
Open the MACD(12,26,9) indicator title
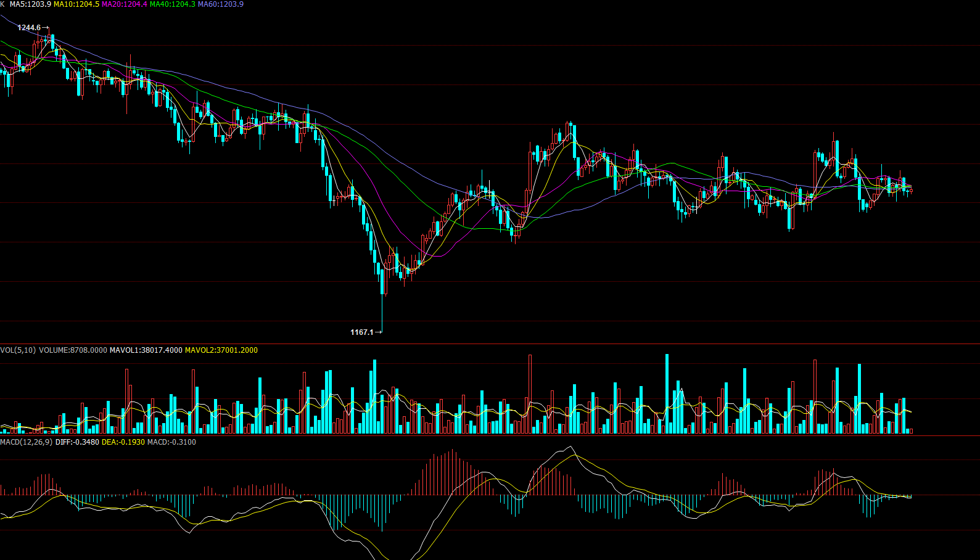pos(27,442)
